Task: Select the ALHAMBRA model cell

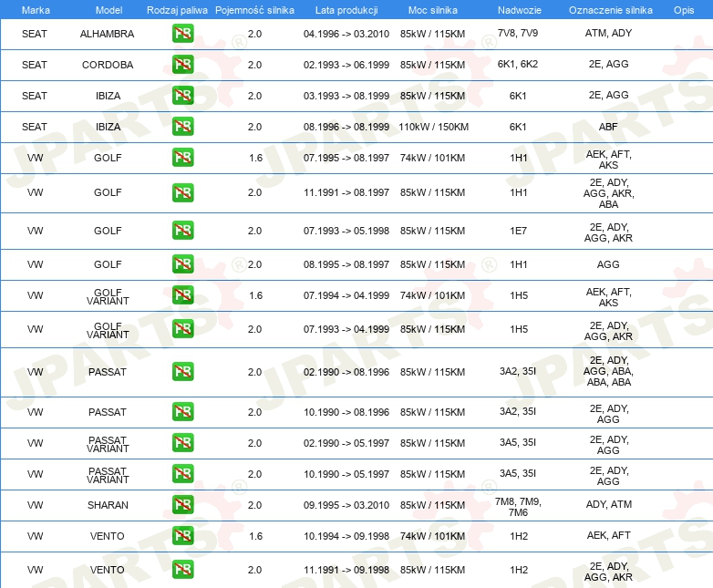Action: pyautogui.click(x=107, y=34)
